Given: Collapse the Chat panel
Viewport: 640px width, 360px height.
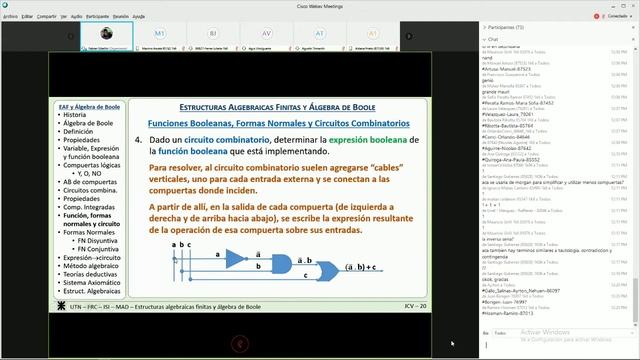Looking at the screenshot, I should pyautogui.click(x=490, y=40).
